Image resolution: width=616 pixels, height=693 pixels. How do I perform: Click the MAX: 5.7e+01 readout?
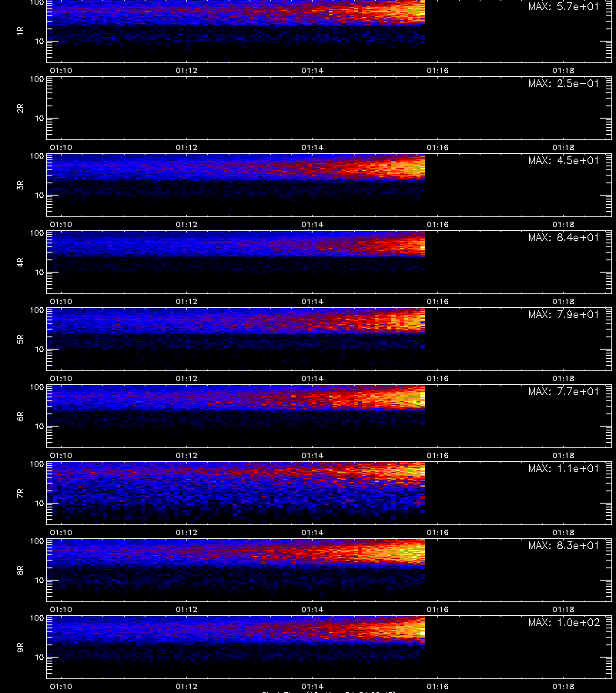tap(564, 7)
